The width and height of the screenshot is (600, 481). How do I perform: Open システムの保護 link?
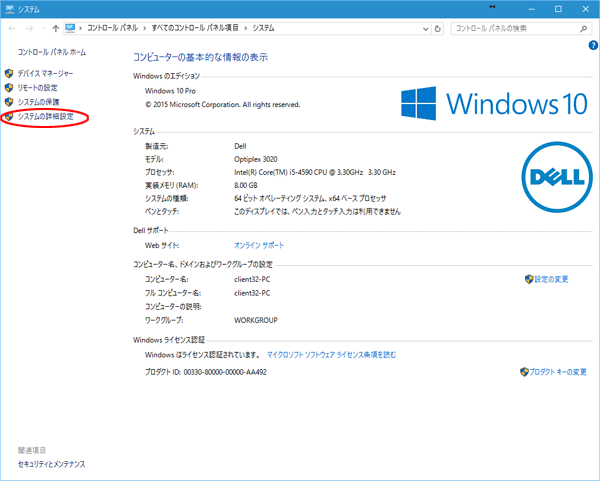(38, 102)
